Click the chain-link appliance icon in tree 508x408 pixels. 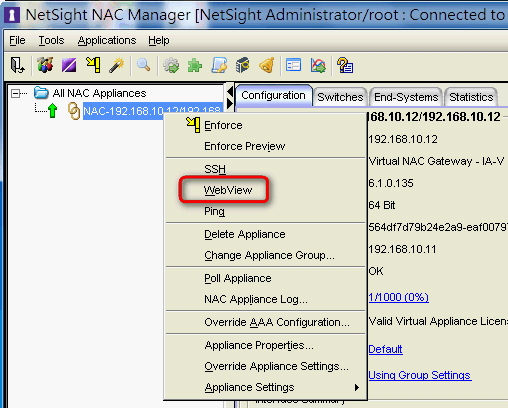(74, 111)
